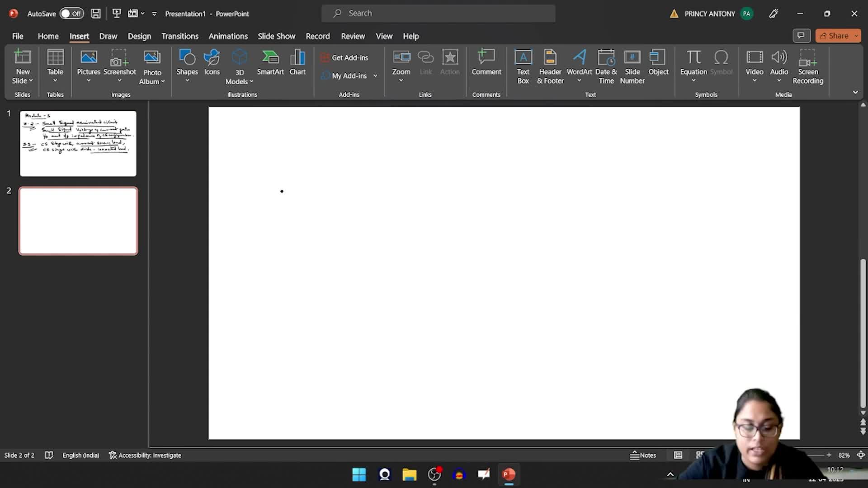Open the Design tab
Viewport: 868px width, 488px height.
[139, 36]
